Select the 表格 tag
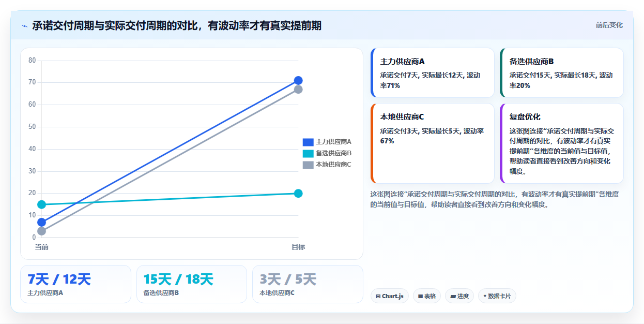 427,296
